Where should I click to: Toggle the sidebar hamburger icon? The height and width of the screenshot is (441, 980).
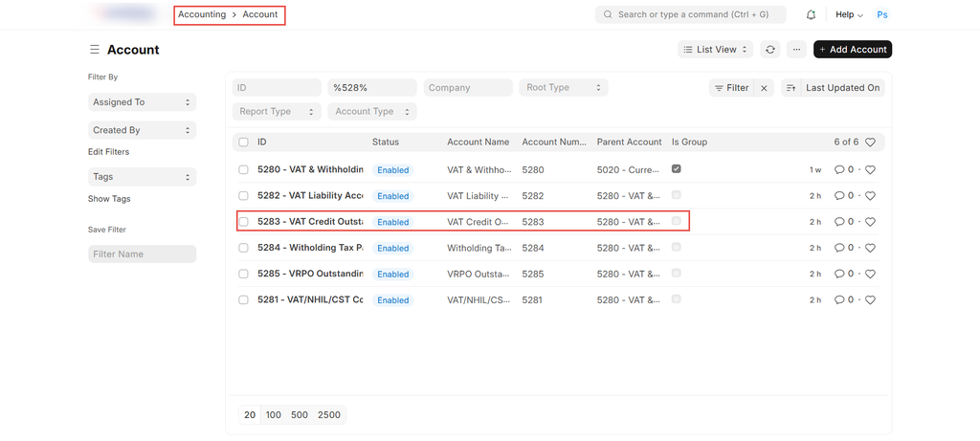tap(95, 50)
